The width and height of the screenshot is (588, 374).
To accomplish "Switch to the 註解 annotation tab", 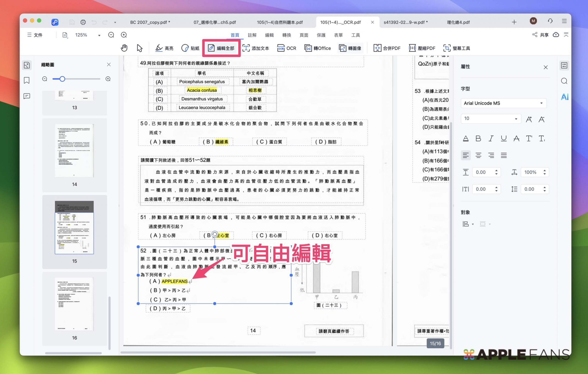I will tap(252, 35).
